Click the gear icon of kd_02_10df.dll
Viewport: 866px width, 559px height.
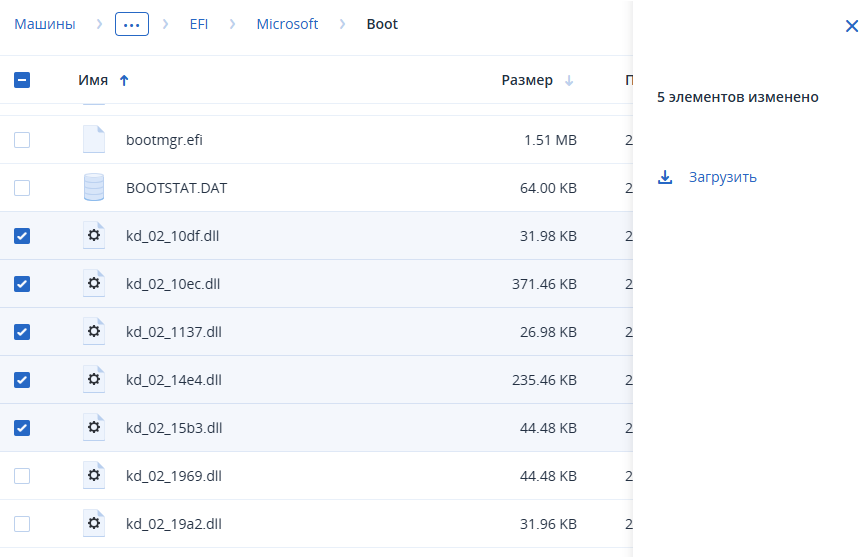pyautogui.click(x=94, y=235)
